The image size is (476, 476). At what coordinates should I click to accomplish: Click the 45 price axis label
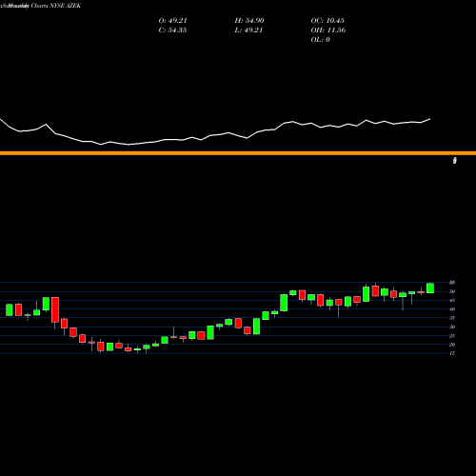[x=452, y=300]
